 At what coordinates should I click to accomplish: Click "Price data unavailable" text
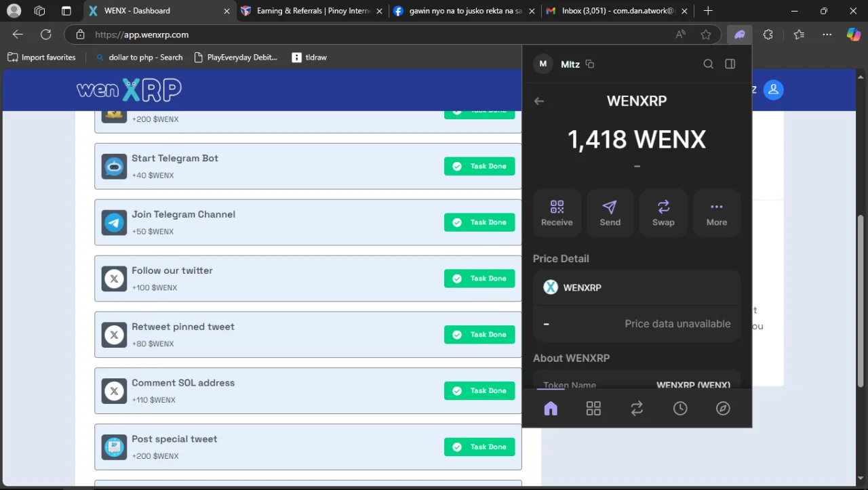677,324
